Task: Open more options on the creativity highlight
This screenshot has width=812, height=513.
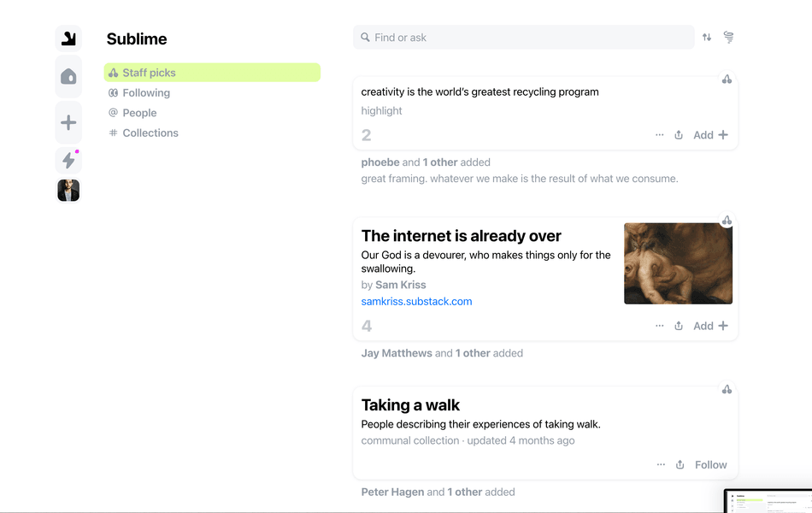Action: point(659,135)
